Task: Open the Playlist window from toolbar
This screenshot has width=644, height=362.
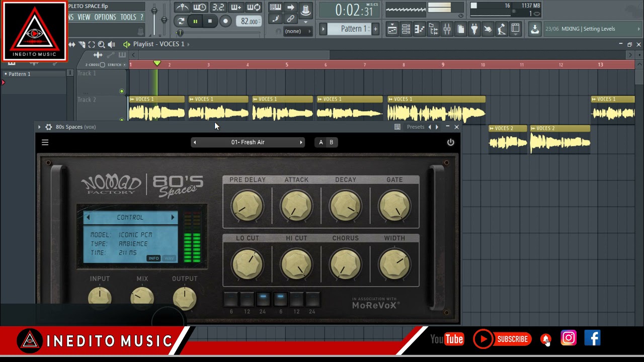Action: (x=392, y=29)
